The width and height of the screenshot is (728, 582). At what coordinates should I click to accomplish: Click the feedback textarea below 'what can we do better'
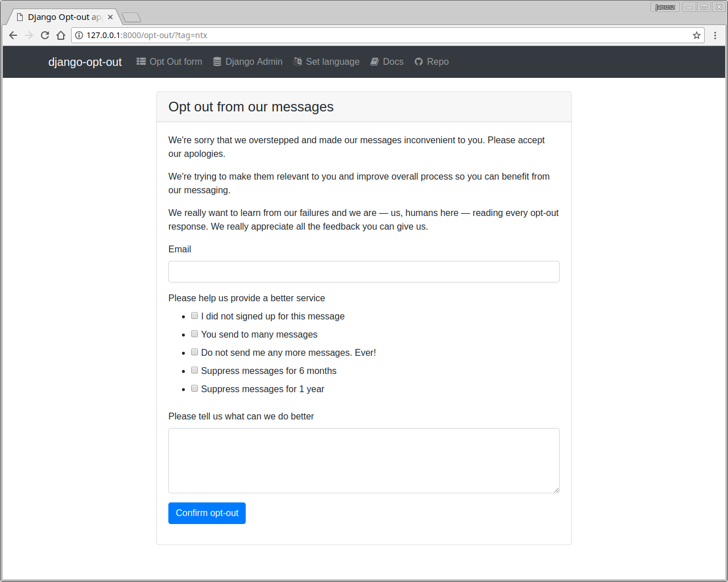pyautogui.click(x=363, y=460)
